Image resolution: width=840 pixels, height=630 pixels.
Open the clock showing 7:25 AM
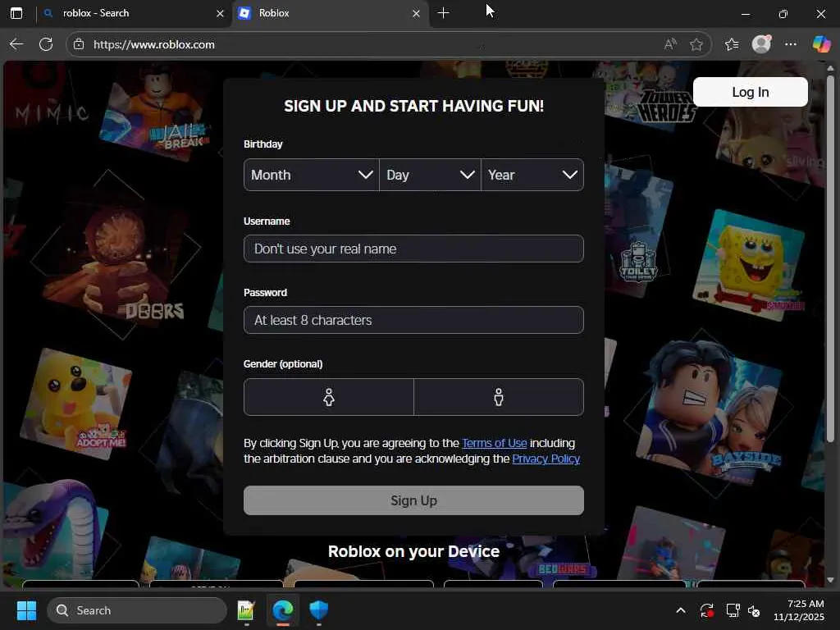[x=798, y=610]
